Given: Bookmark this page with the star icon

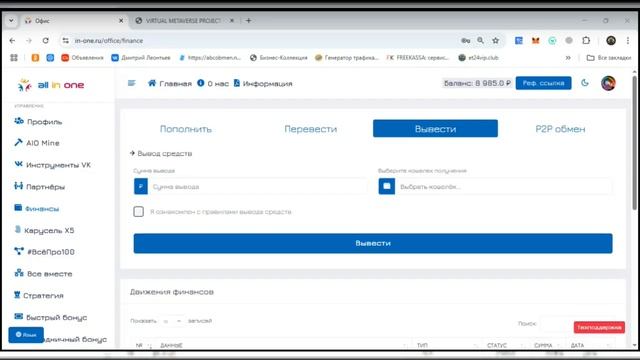Looking at the screenshot, I should click(496, 40).
